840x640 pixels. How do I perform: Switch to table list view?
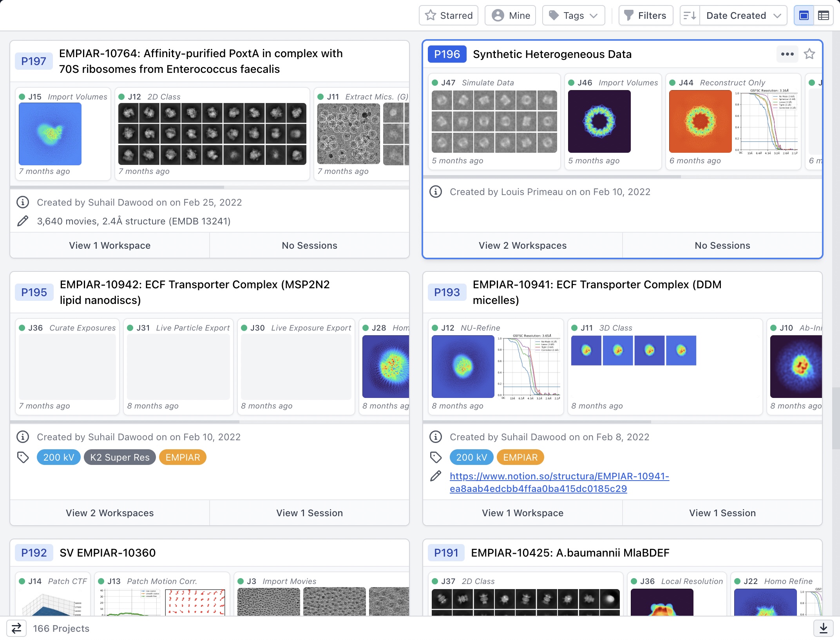tap(823, 16)
